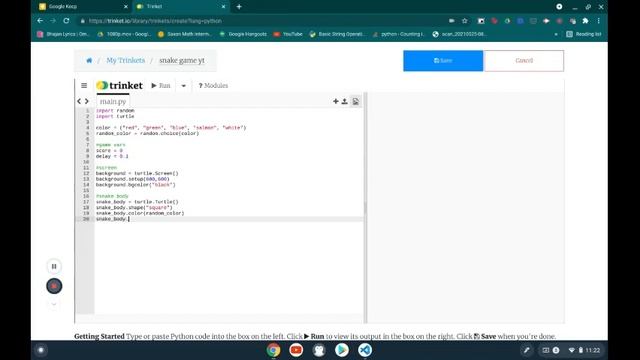Add a new file with plus icon
This screenshot has width=640, height=360.
tap(336, 101)
